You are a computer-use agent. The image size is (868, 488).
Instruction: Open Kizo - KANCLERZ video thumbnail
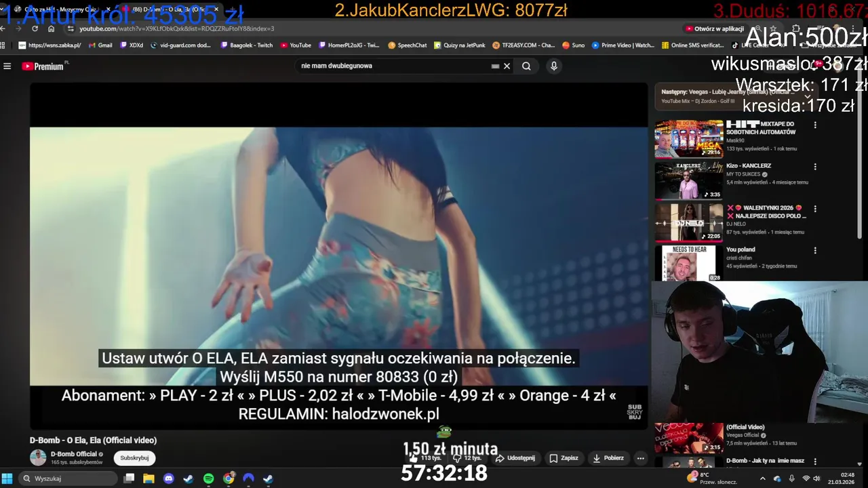pos(689,180)
